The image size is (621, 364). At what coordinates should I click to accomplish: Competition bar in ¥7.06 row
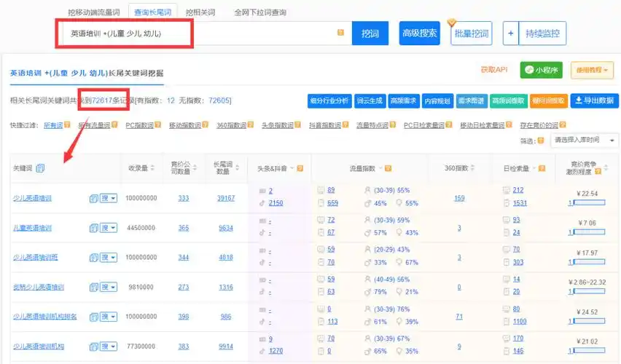pyautogui.click(x=590, y=232)
